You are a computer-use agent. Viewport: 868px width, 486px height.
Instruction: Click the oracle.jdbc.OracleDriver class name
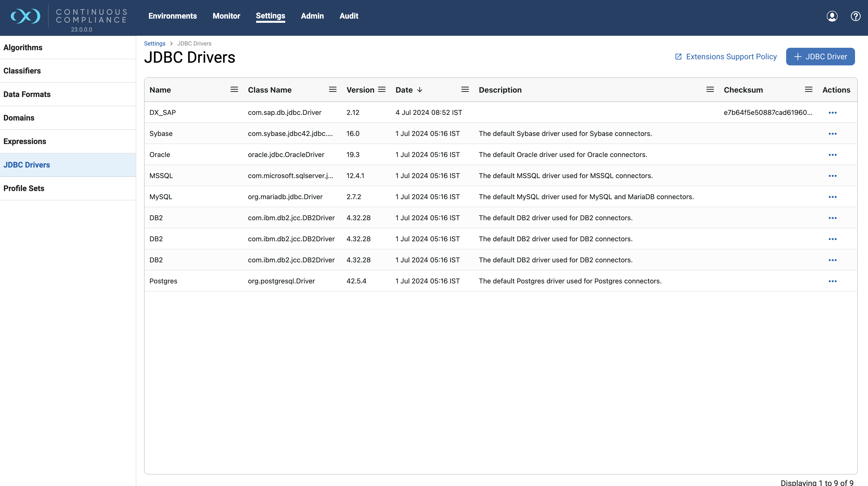(x=286, y=155)
